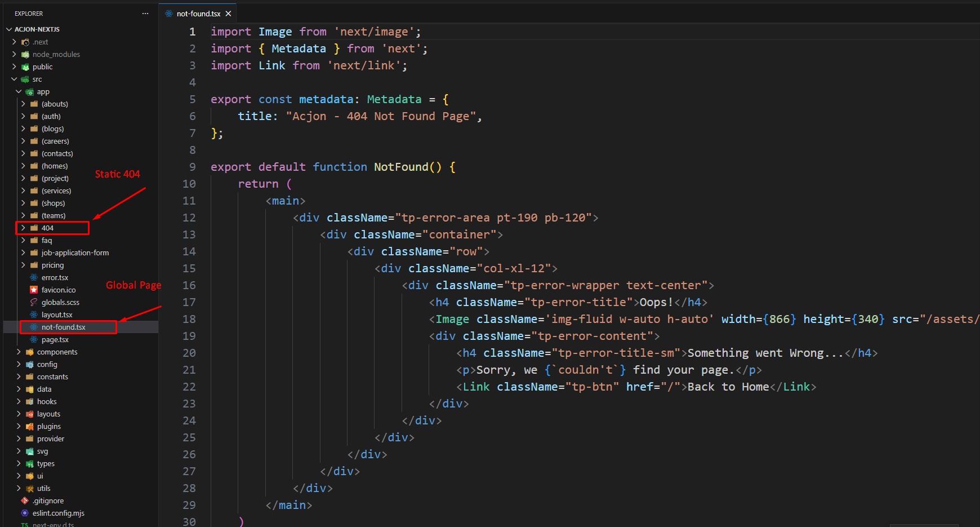Select the not-found.tsx editor tab
The width and height of the screenshot is (980, 527).
coord(198,14)
